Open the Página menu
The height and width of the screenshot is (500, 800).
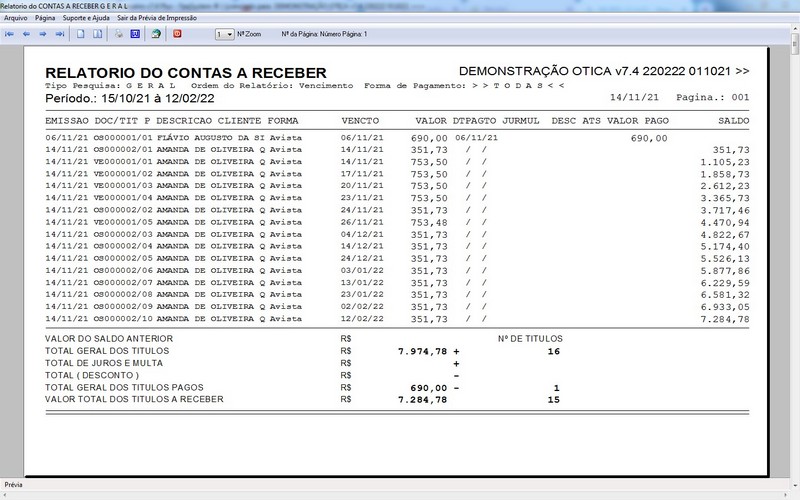[x=45, y=18]
